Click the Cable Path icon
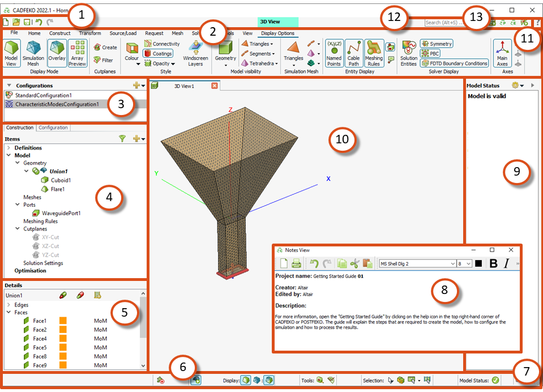Image resolution: width=543 pixels, height=392 pixels. coord(354,54)
